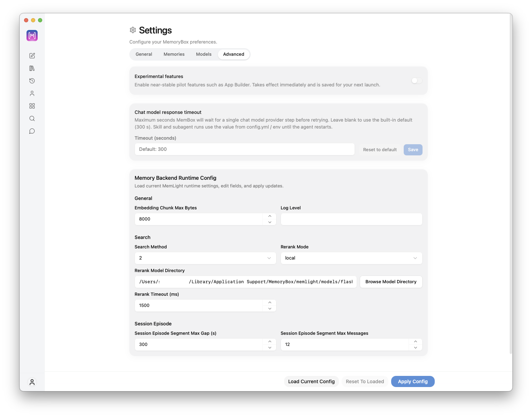Click the vertical scrollbar on the right
532x417 pixels.
tap(511, 185)
